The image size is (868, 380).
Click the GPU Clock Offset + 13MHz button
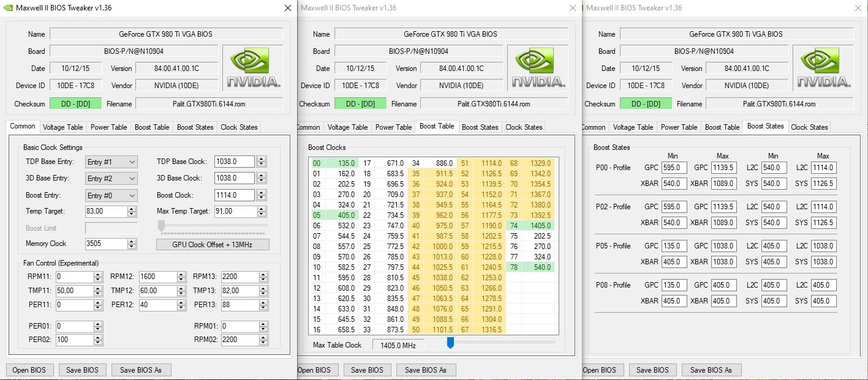[213, 244]
